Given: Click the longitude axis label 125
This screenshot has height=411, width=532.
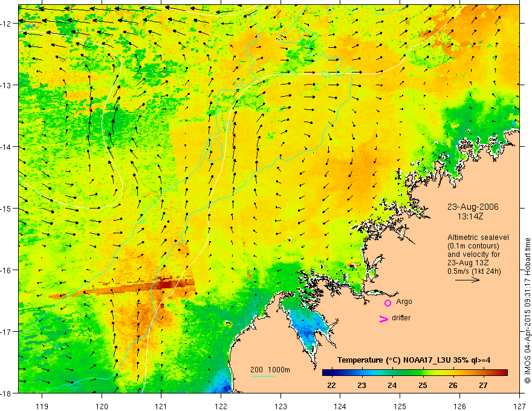Looking at the screenshot, I should pos(400,406).
